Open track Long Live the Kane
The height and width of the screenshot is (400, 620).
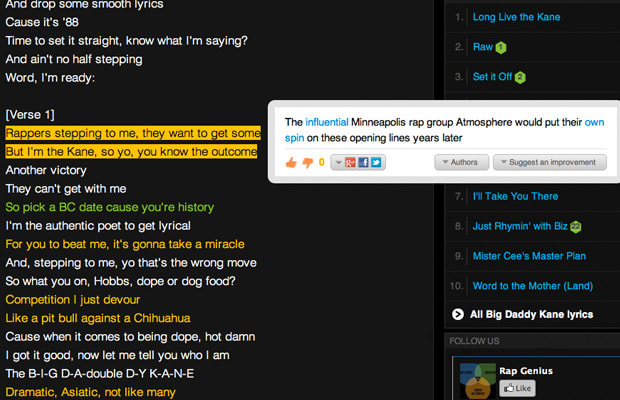516,17
